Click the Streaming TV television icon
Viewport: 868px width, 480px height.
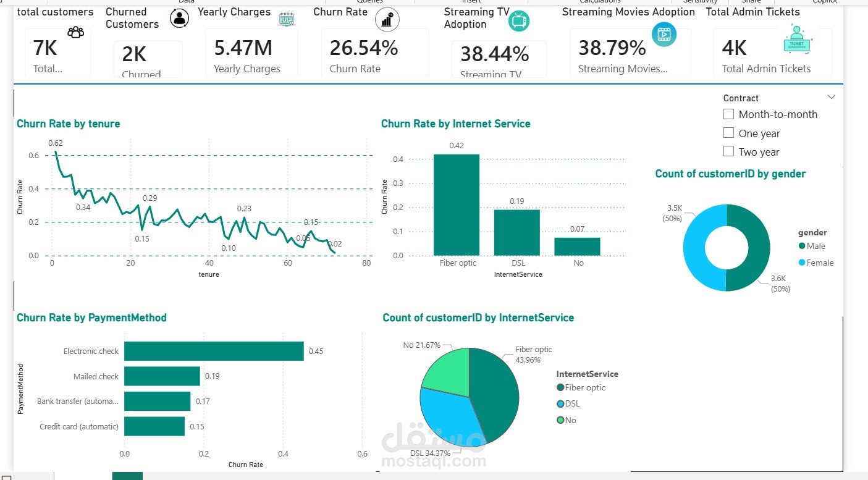[x=519, y=20]
